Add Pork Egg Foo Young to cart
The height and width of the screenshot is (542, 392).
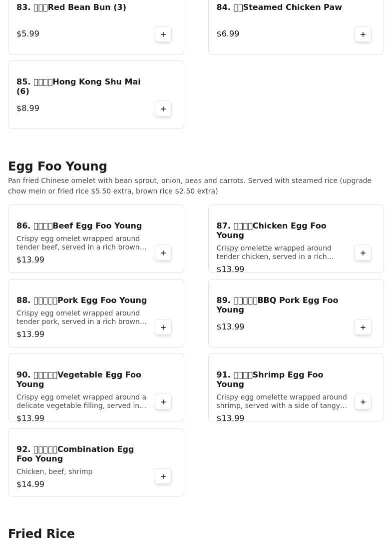coord(163,327)
